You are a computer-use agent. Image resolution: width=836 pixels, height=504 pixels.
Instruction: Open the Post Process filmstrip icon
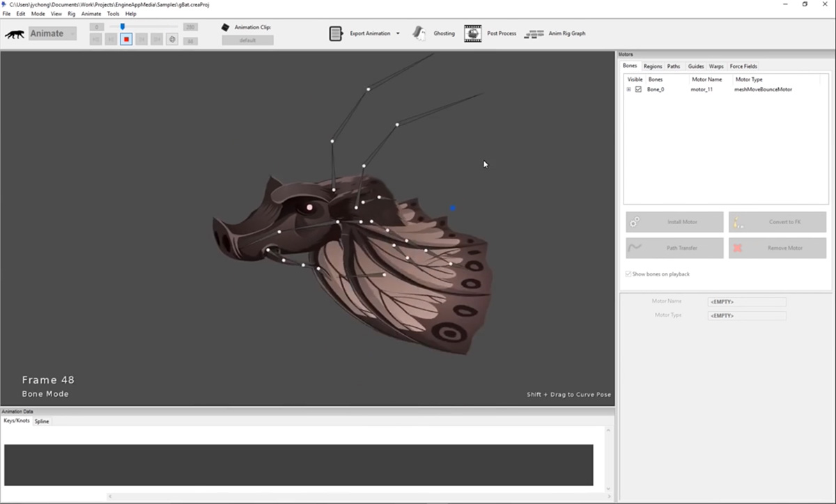click(x=473, y=33)
